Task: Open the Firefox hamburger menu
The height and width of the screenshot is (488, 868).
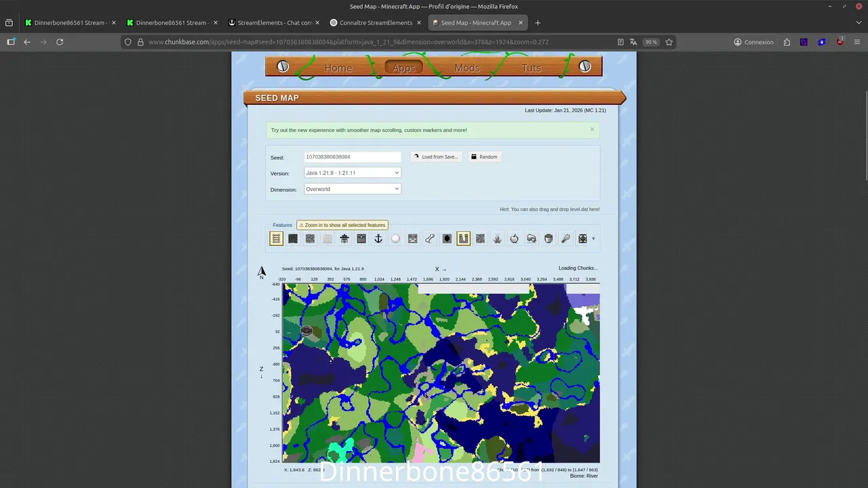Action: point(856,42)
